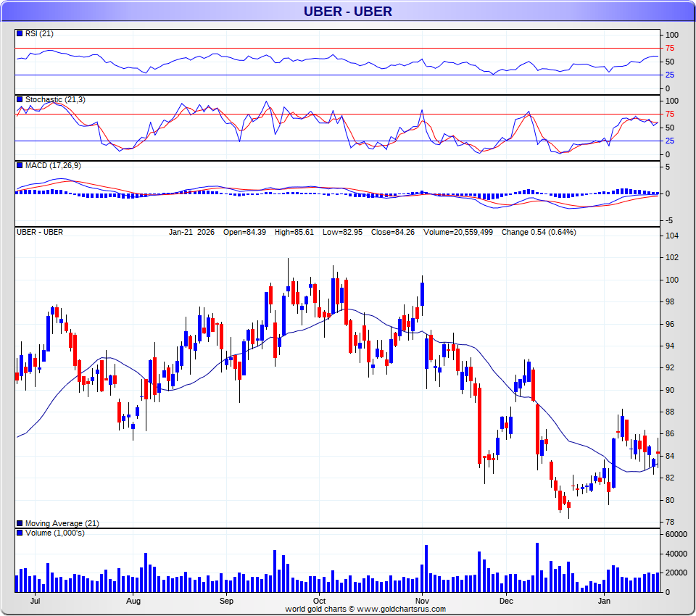This screenshot has width=696, height=616.
Task: Click the 78 price axis label
Action: 670,522
